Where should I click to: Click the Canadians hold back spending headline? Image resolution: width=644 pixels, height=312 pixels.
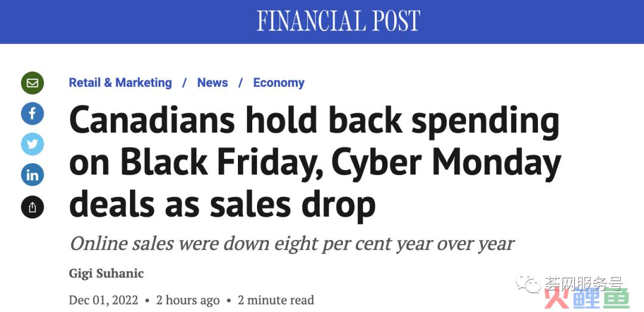pyautogui.click(x=315, y=162)
